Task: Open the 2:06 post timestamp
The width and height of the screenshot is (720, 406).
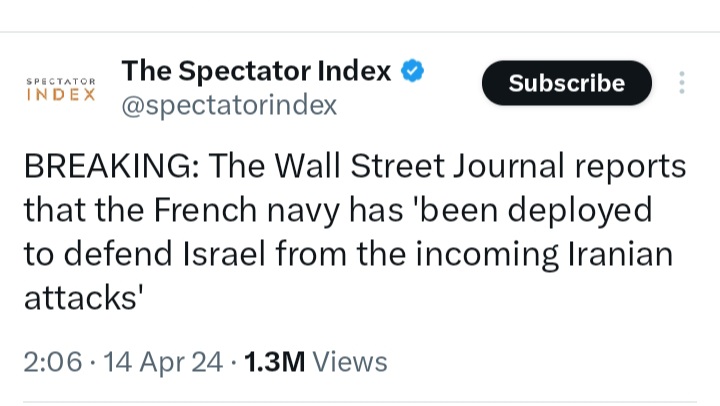Action: coord(53,361)
